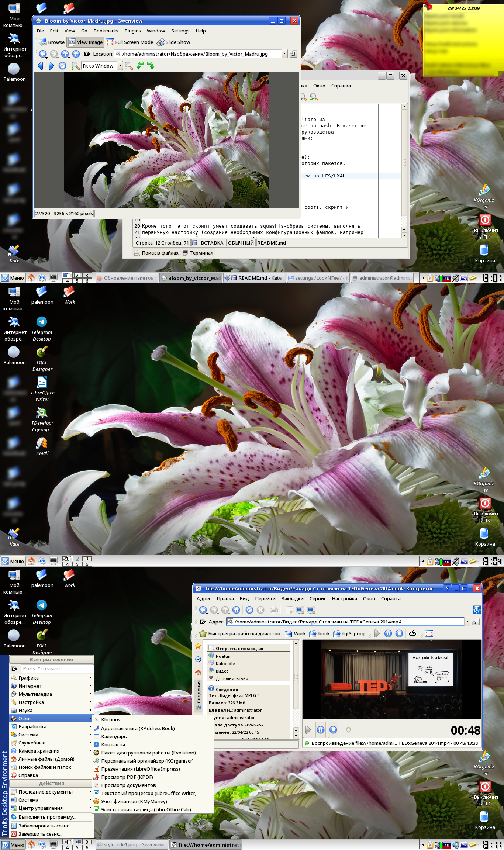
Task: Stop the video with the button below the player
Action: point(333,729)
